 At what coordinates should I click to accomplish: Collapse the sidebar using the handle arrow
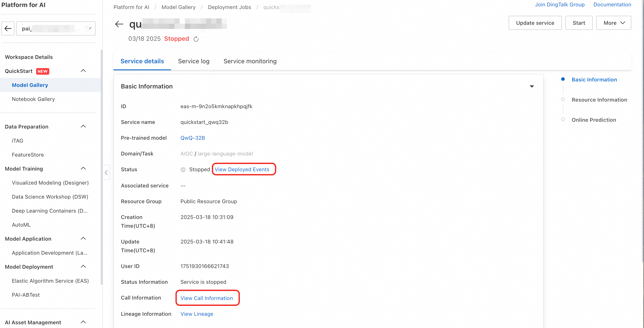pyautogui.click(x=106, y=172)
